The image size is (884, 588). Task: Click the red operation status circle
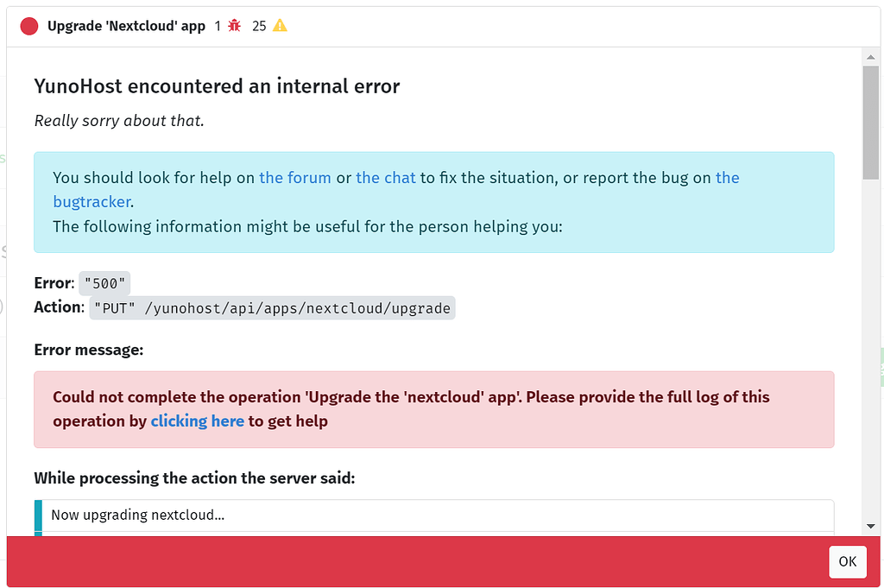tap(29, 26)
